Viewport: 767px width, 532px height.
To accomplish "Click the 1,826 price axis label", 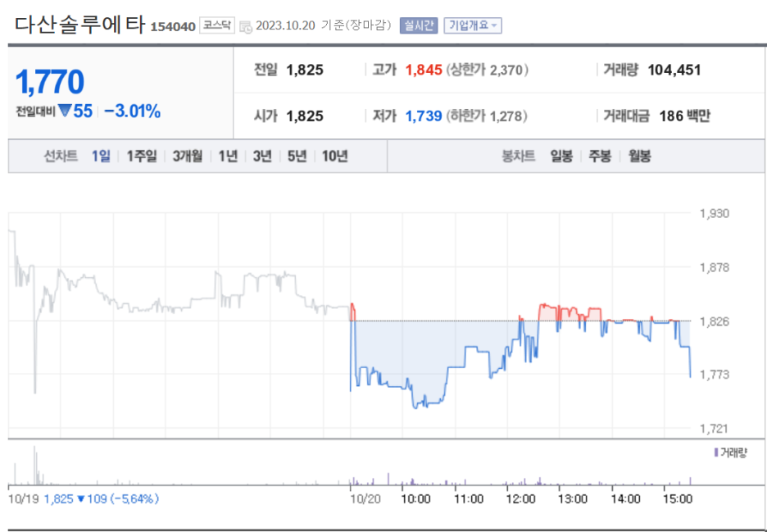I will (715, 321).
